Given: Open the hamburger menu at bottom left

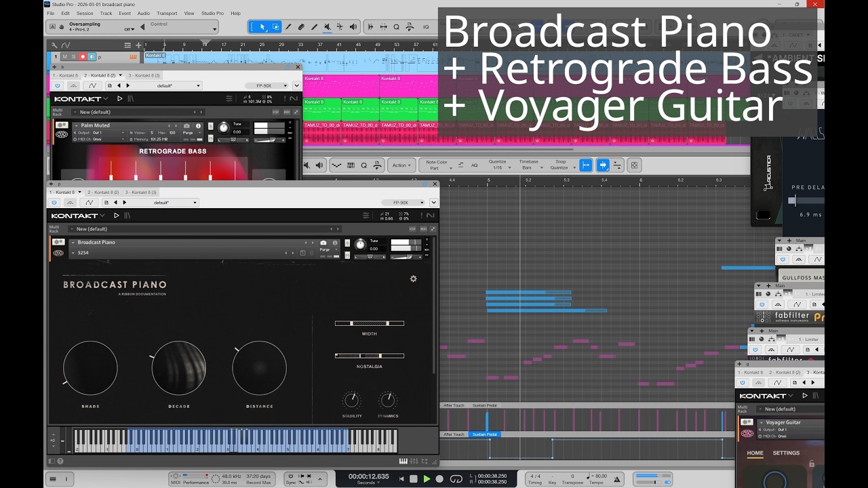Looking at the screenshot, I should [52, 479].
